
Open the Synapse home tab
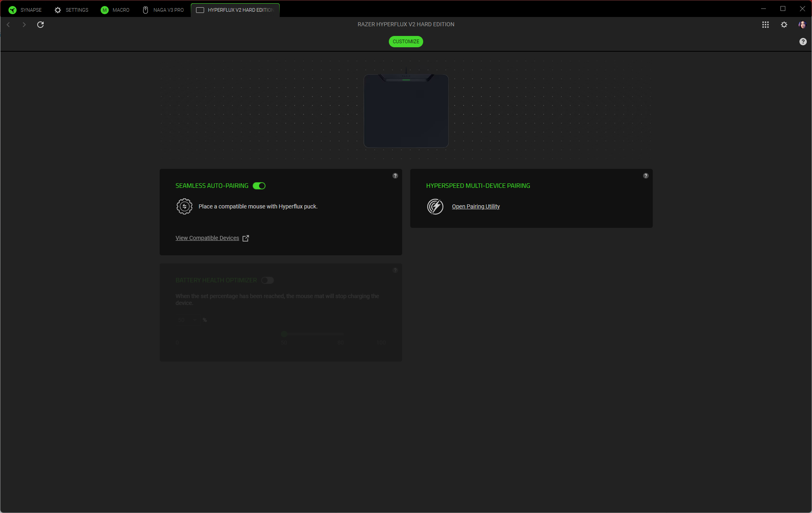click(x=25, y=10)
